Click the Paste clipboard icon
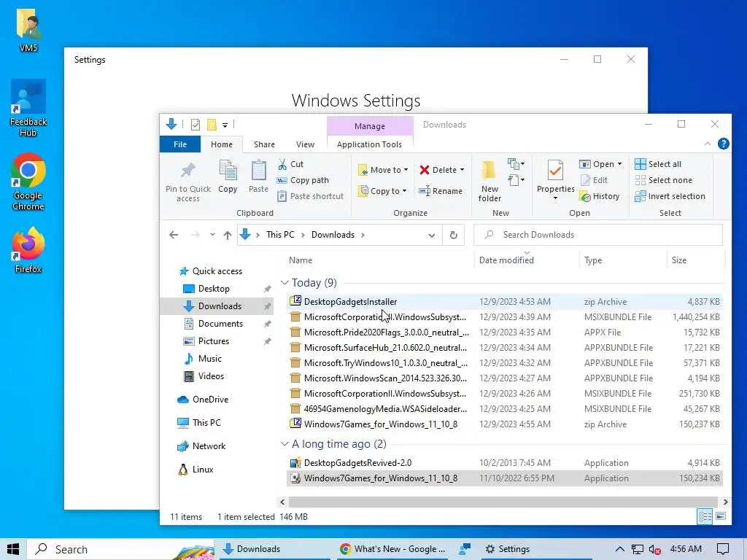This screenshot has width=747, height=560. (259, 171)
